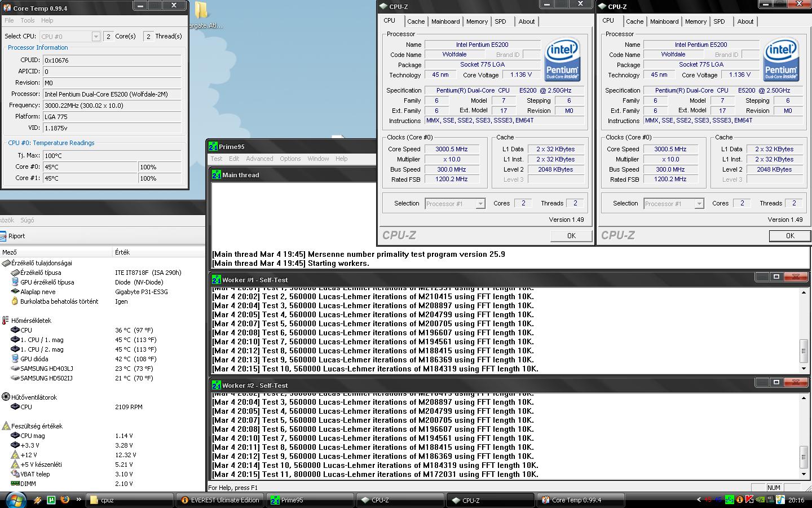Select the SAMSUNG HD403LJ drive row
Screen dimensions: 812x508
pos(103,369)
